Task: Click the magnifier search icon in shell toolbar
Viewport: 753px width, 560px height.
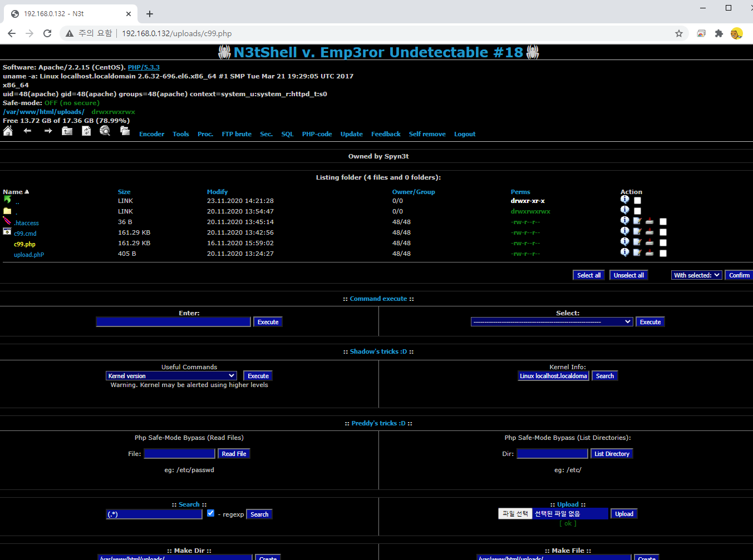Action: [105, 131]
